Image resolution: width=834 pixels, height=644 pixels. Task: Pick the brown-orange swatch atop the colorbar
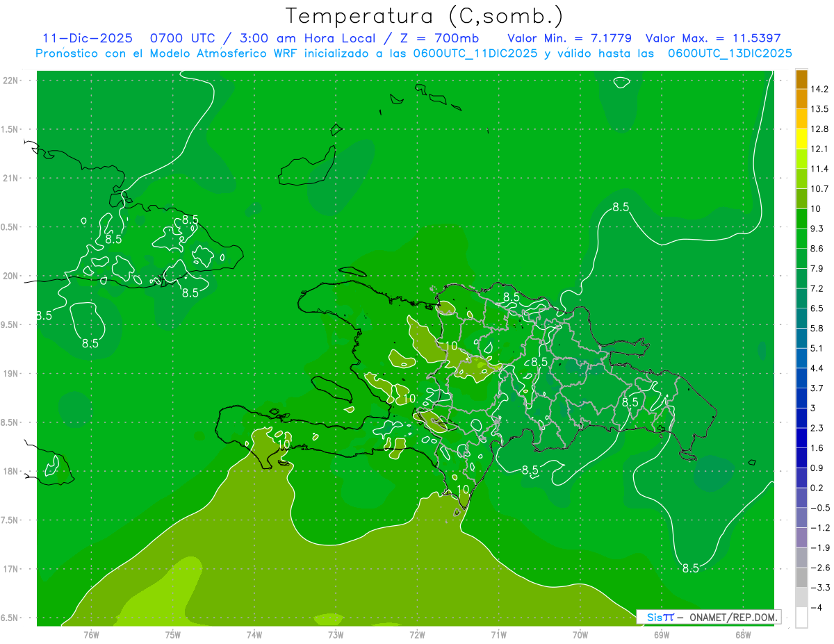[801, 79]
